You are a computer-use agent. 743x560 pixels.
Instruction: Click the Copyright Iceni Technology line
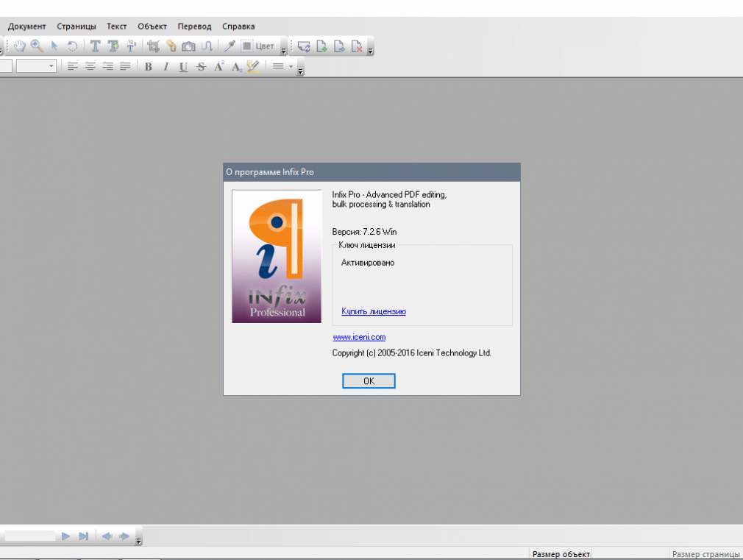point(412,352)
